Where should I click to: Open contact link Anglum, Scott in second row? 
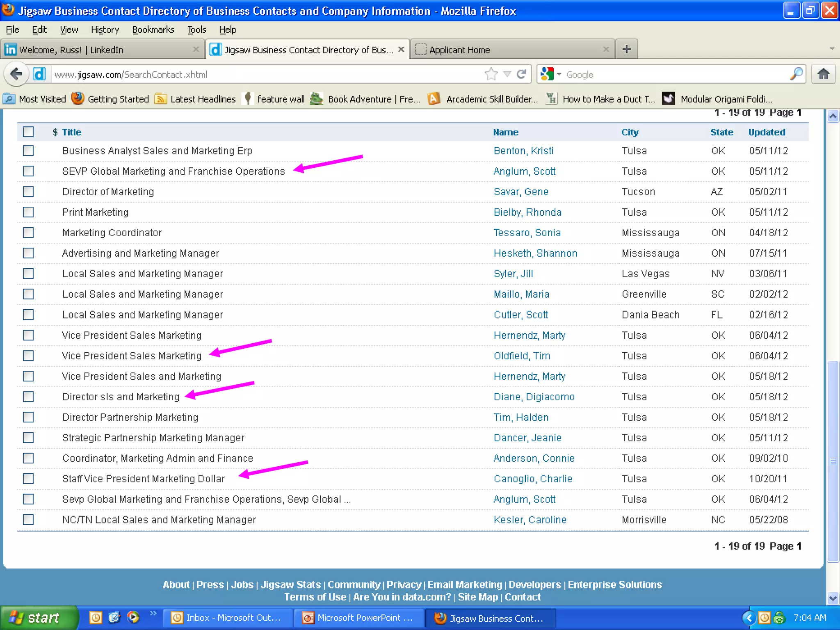pos(524,171)
